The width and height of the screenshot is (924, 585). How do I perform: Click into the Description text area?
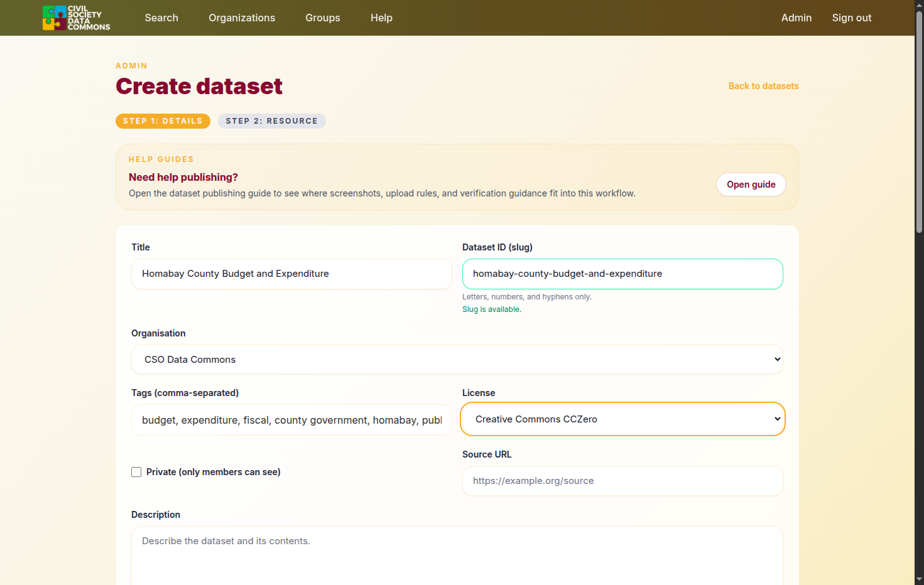tap(457, 555)
